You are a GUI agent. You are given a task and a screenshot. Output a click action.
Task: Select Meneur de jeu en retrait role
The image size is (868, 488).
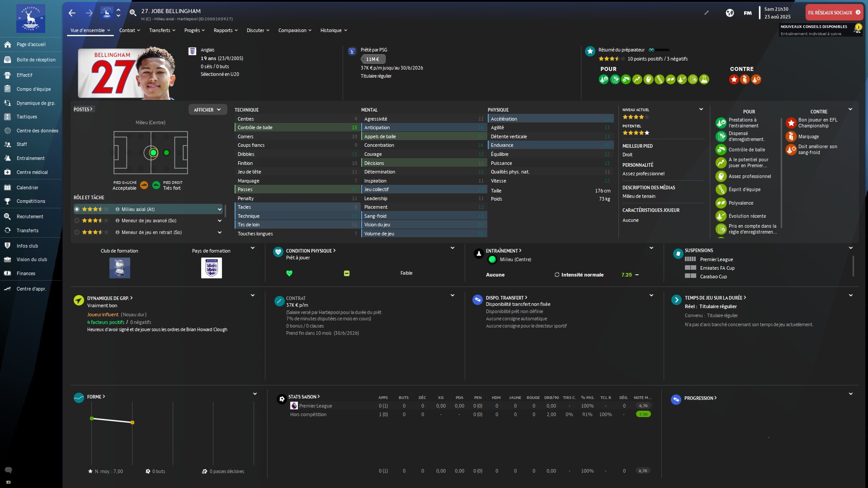point(151,232)
